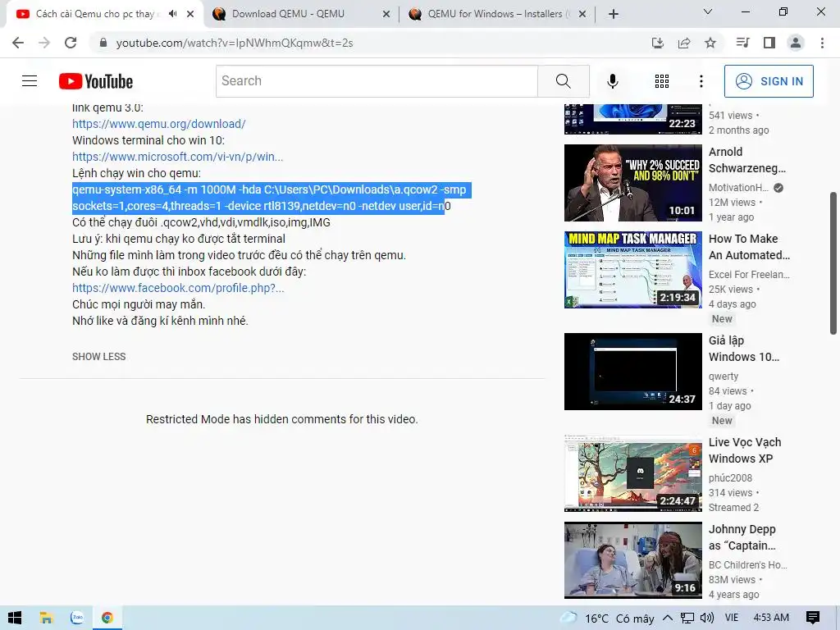Image resolution: width=840 pixels, height=630 pixels.
Task: Open media controls icon in toolbar
Action: click(x=742, y=43)
